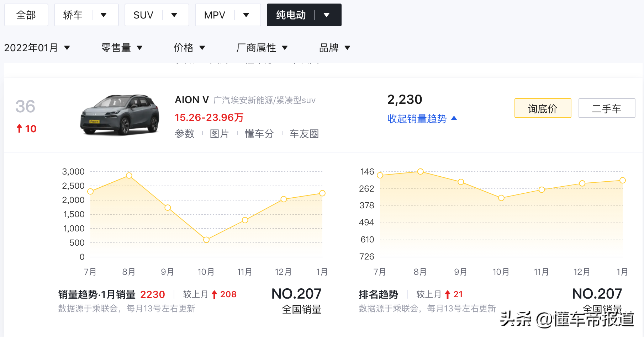Open the SUV dropdown arrow
Image resolution: width=644 pixels, height=337 pixels.
click(x=174, y=15)
